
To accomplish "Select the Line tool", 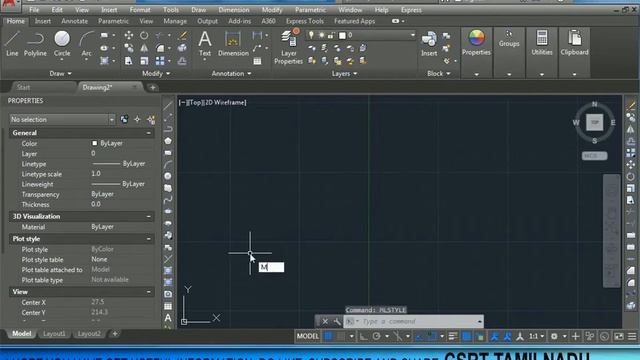I will [x=12, y=43].
